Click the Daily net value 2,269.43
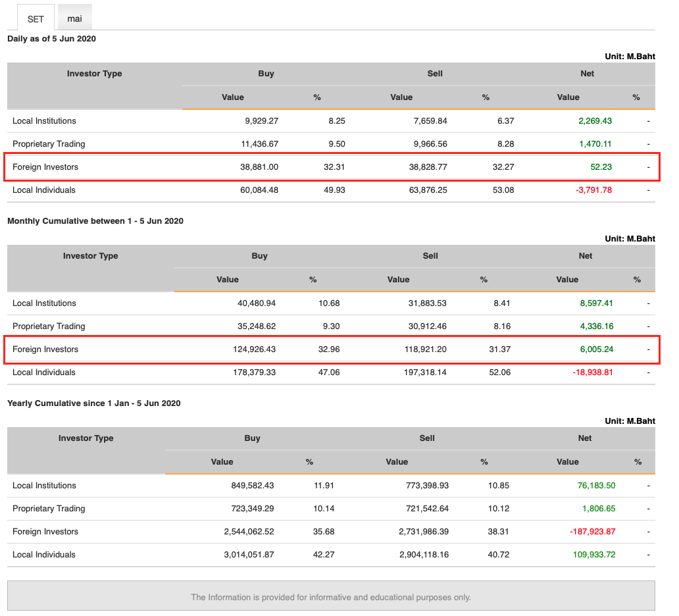Viewport: 679px width, 616px height. (595, 121)
